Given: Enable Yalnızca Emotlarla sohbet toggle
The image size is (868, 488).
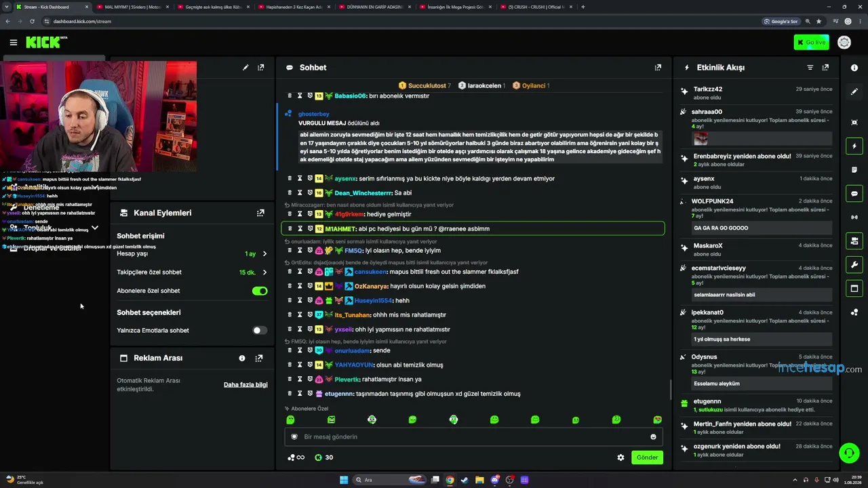Looking at the screenshot, I should [x=260, y=331].
